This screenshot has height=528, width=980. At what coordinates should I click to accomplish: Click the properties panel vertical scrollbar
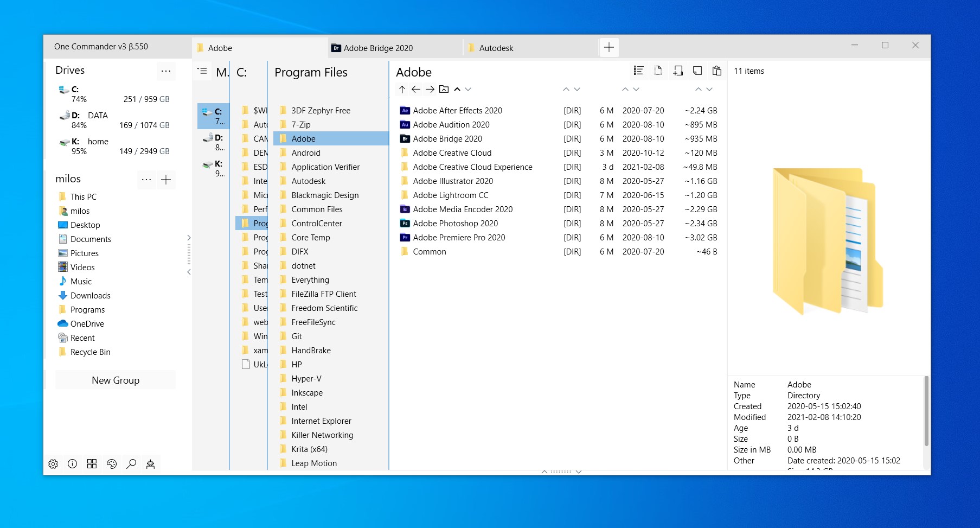tap(926, 411)
